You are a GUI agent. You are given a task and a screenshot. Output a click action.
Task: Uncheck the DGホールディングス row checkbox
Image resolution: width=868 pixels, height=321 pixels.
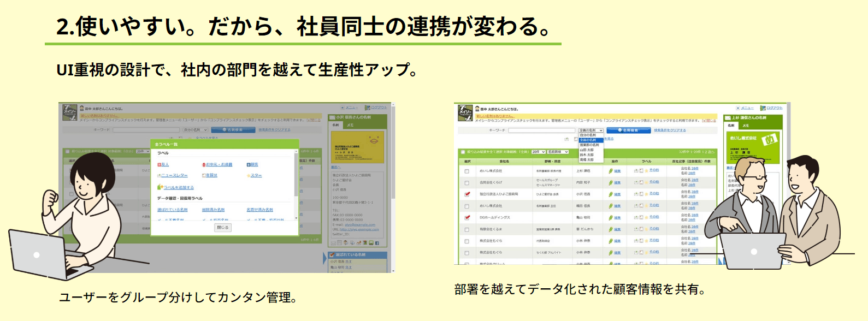[467, 218]
